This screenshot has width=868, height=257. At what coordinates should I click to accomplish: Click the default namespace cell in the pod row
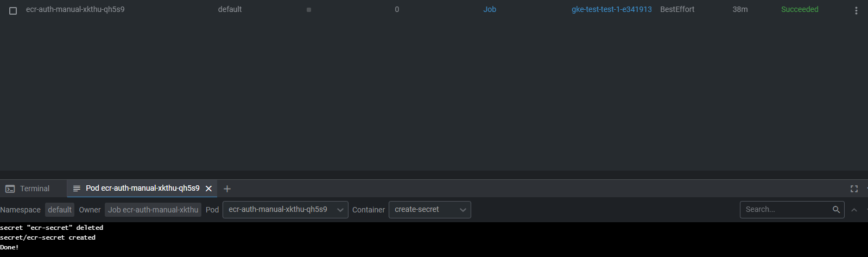pos(230,9)
